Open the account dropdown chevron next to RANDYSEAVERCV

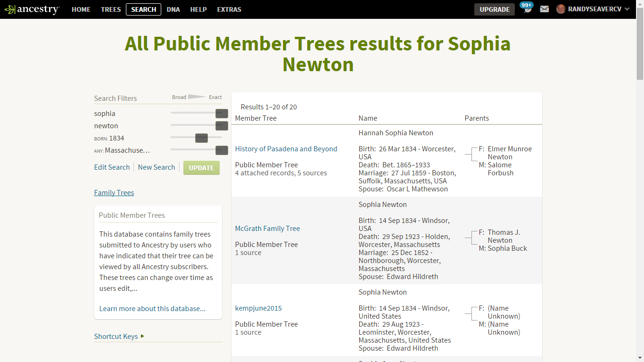tap(627, 9)
